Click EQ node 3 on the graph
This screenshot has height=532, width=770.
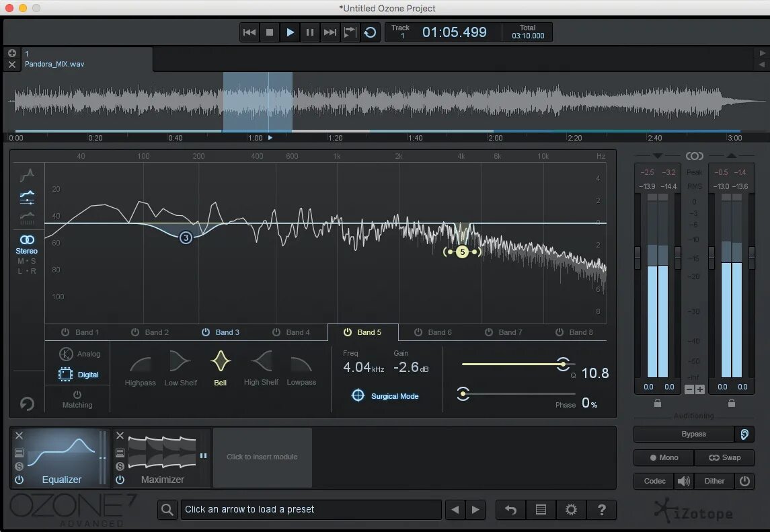point(186,238)
